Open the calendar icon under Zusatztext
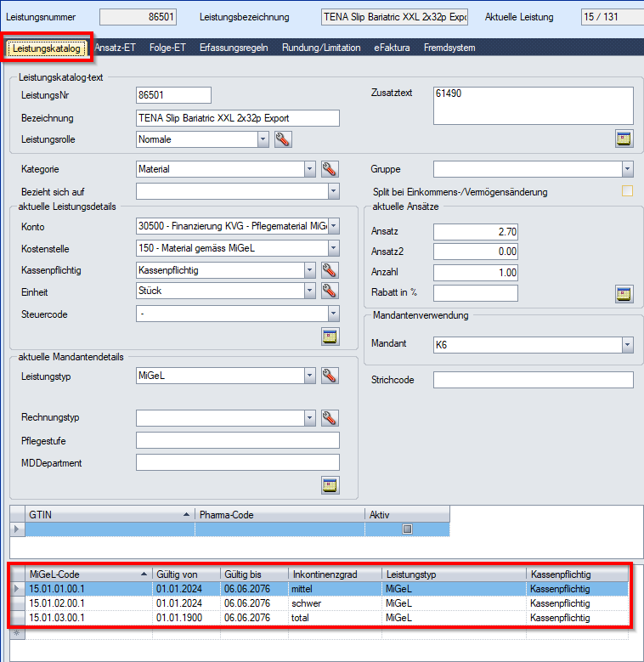 pyautogui.click(x=624, y=139)
